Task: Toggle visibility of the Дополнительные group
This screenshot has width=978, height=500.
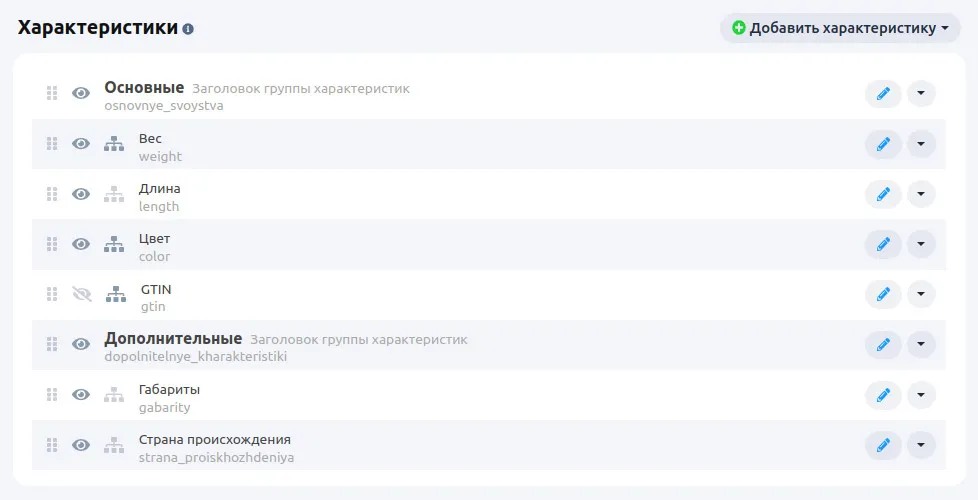Action: 81,344
